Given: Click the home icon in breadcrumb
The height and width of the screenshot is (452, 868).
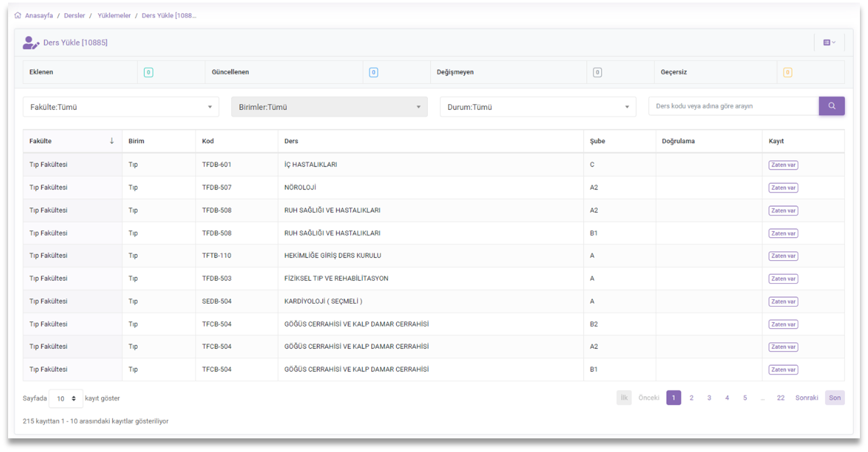Looking at the screenshot, I should pyautogui.click(x=17, y=16).
